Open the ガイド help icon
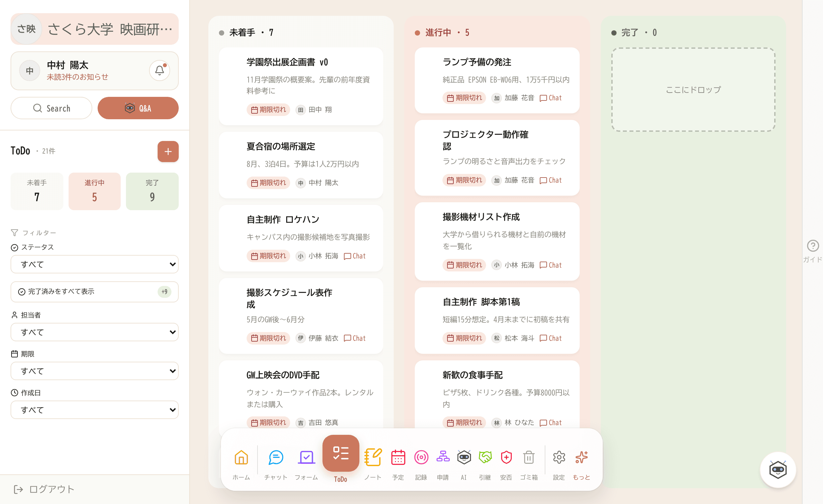Viewport: 823px width, 504px height. click(813, 251)
